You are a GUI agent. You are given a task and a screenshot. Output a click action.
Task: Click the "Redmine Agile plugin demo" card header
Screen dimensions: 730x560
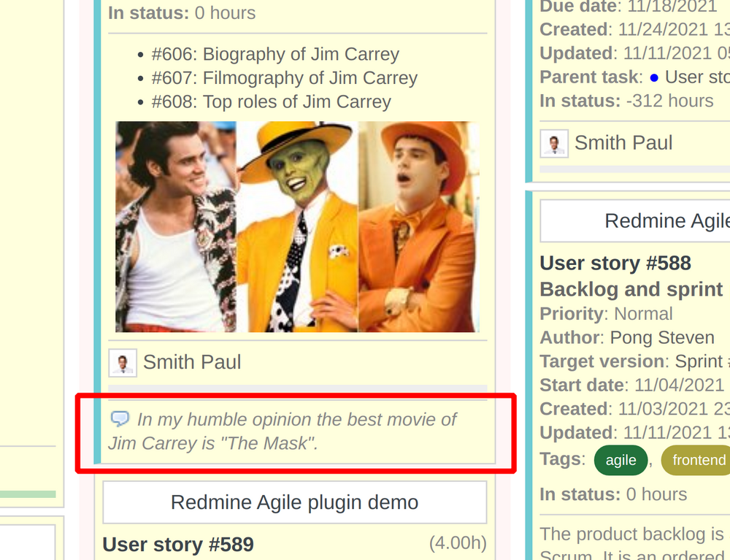(x=294, y=502)
